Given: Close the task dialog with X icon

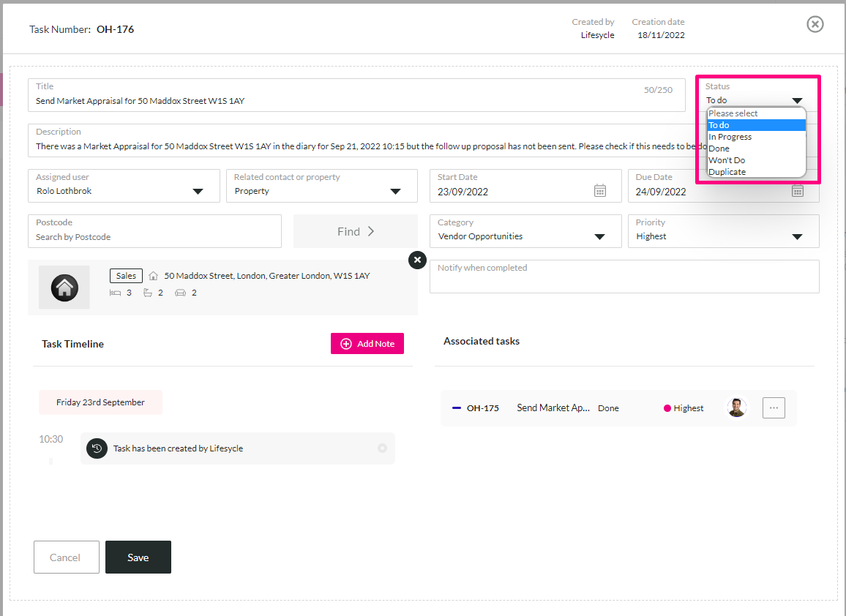Looking at the screenshot, I should pyautogui.click(x=815, y=24).
